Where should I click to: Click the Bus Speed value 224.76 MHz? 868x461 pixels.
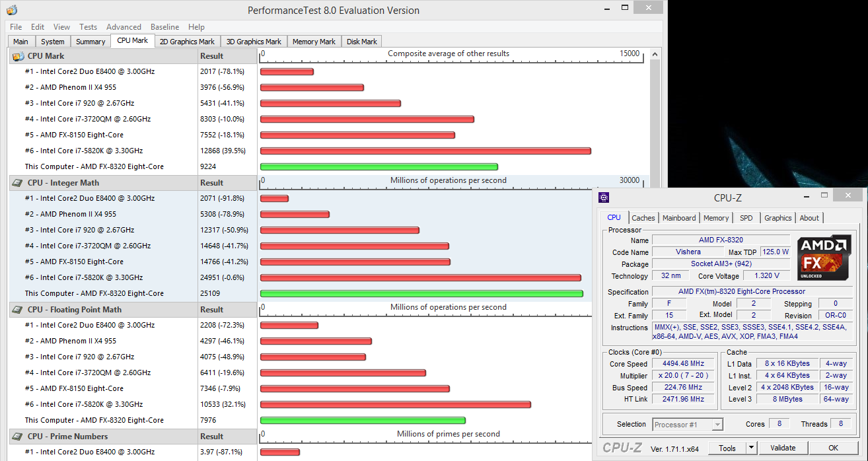click(683, 387)
